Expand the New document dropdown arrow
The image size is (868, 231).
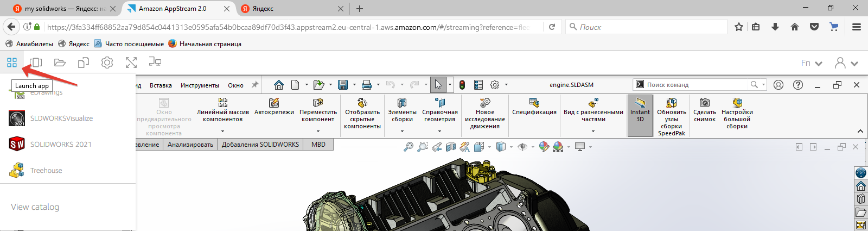[307, 85]
